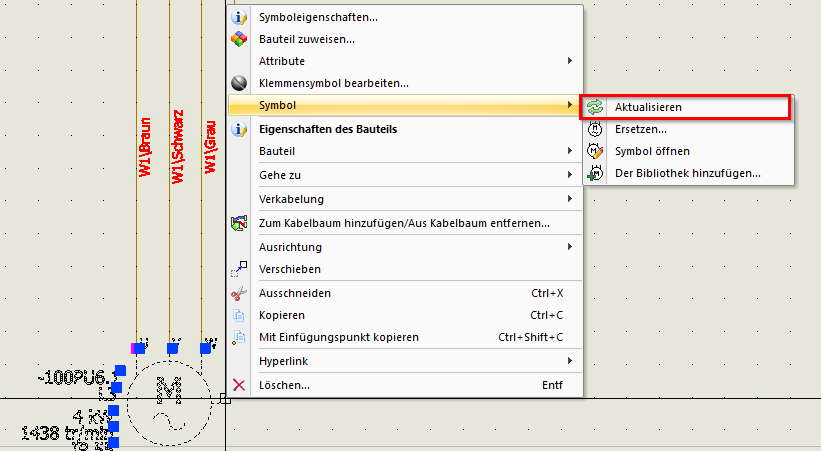Select Eigenschaften des Bauteils entry
The image size is (821, 451).
point(328,129)
